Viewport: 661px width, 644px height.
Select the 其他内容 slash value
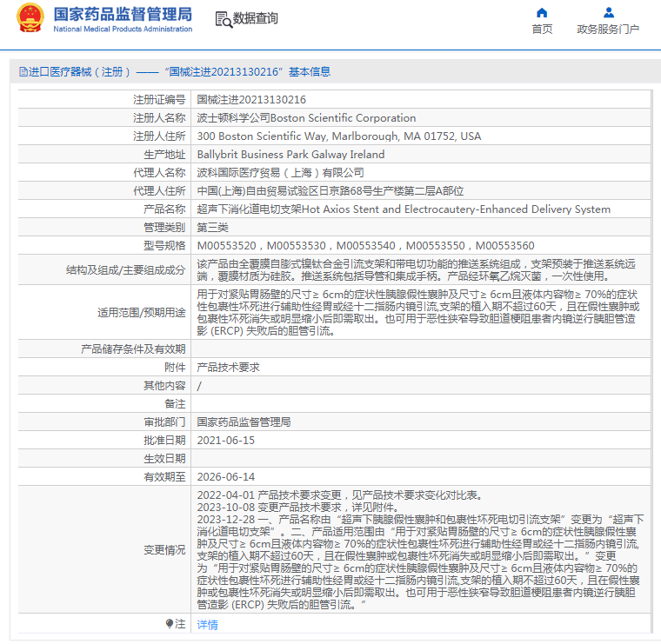pos(199,385)
